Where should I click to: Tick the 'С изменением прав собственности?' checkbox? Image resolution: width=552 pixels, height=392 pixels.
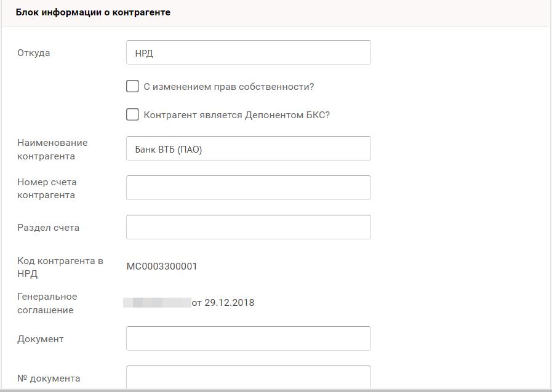click(x=132, y=86)
